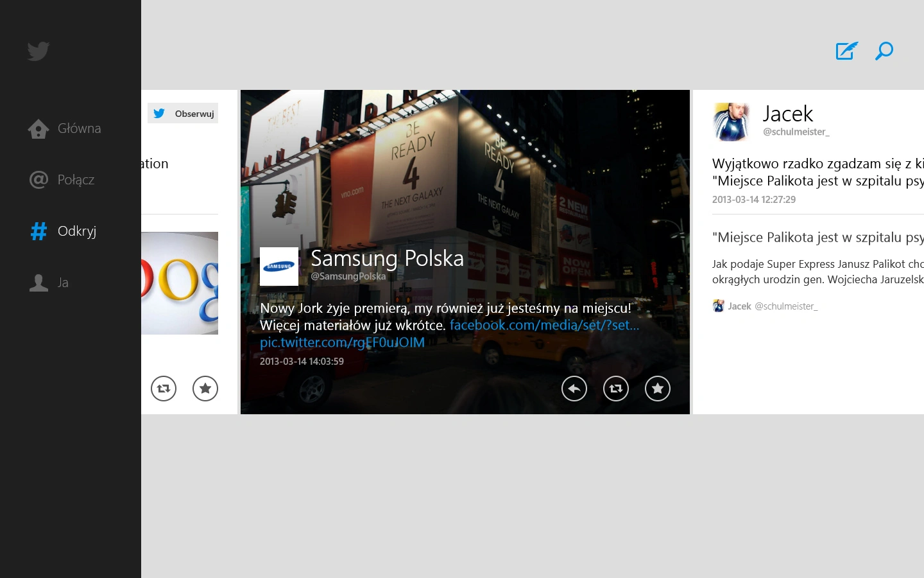Click the @schulmeister_ handle under Jacek heading
The width and height of the screenshot is (924, 578).
pos(796,132)
